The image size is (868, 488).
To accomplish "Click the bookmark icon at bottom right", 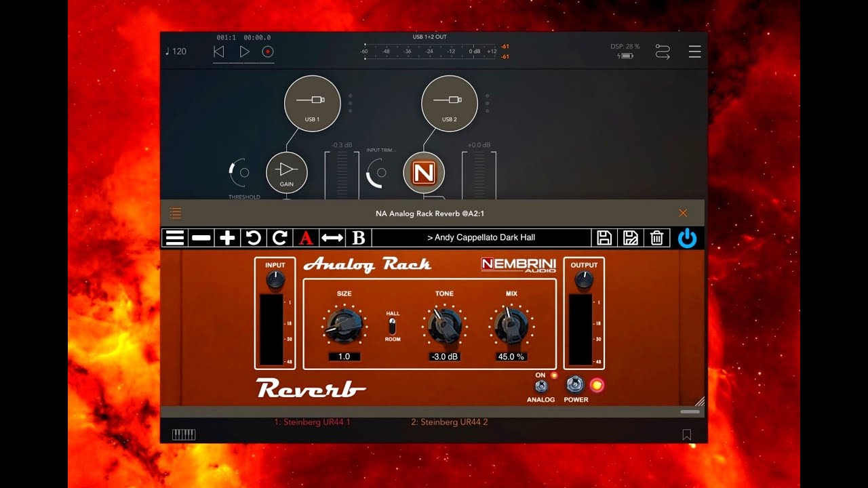I will click(687, 435).
